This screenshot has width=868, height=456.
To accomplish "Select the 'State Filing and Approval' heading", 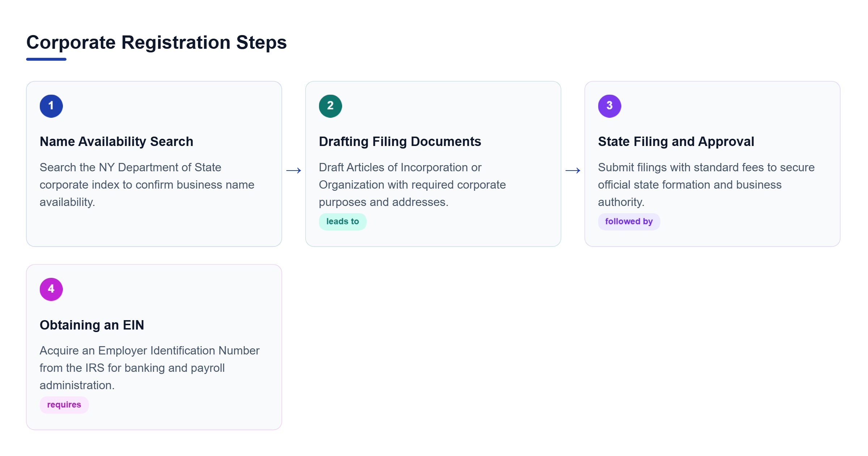I will [x=676, y=141].
